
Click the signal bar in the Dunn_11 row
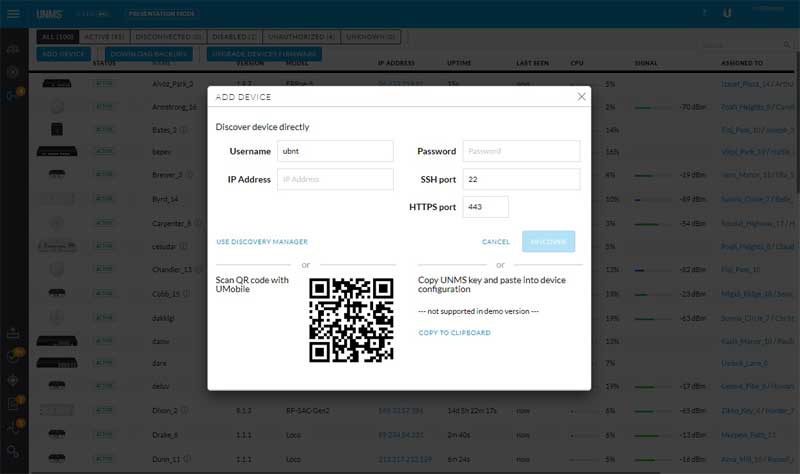coord(653,460)
